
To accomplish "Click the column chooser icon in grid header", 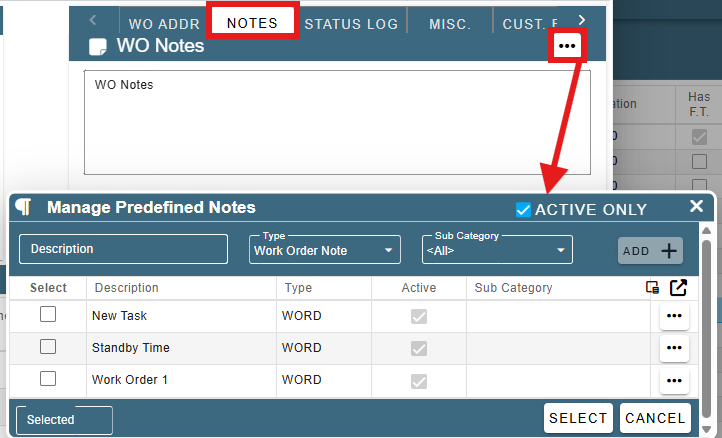I will [652, 287].
